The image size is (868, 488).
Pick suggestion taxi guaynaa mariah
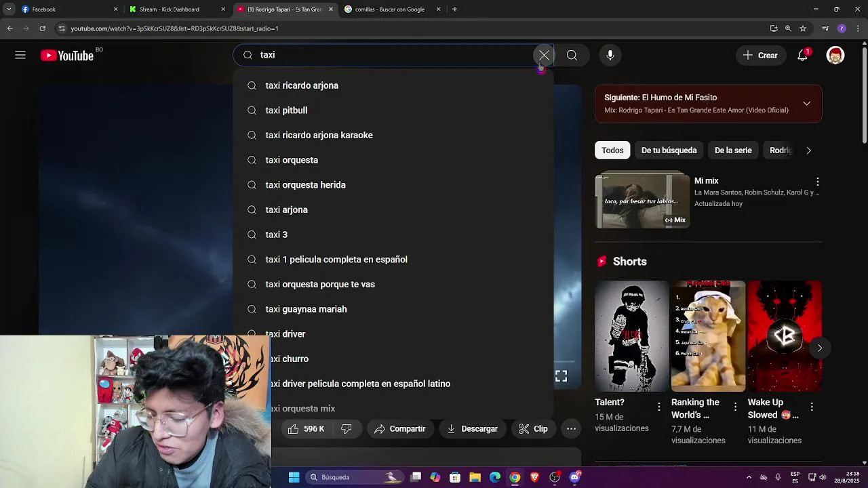[x=393, y=309]
